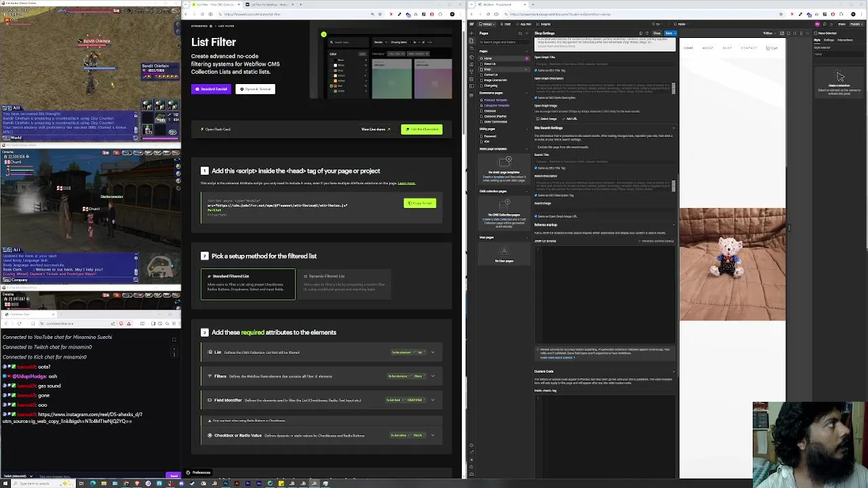Expand the Field Identifier attribute row
868x488 pixels.
[433, 400]
